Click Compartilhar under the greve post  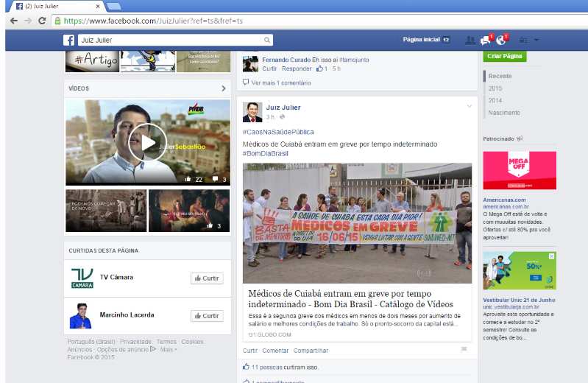click(x=311, y=351)
